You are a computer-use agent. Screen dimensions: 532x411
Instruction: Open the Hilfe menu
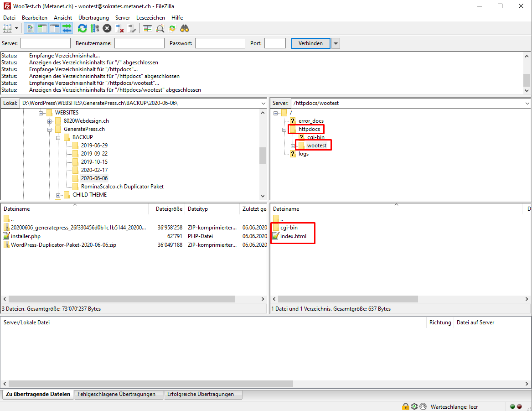pos(177,18)
